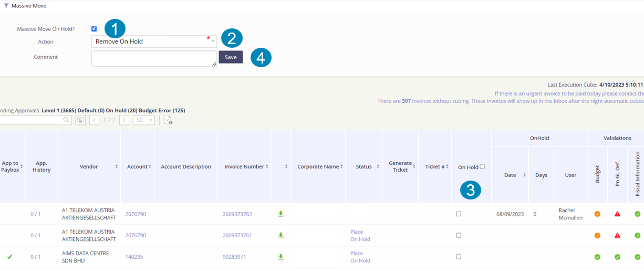Open account 140235 link
This screenshot has width=644, height=273.
[134, 257]
